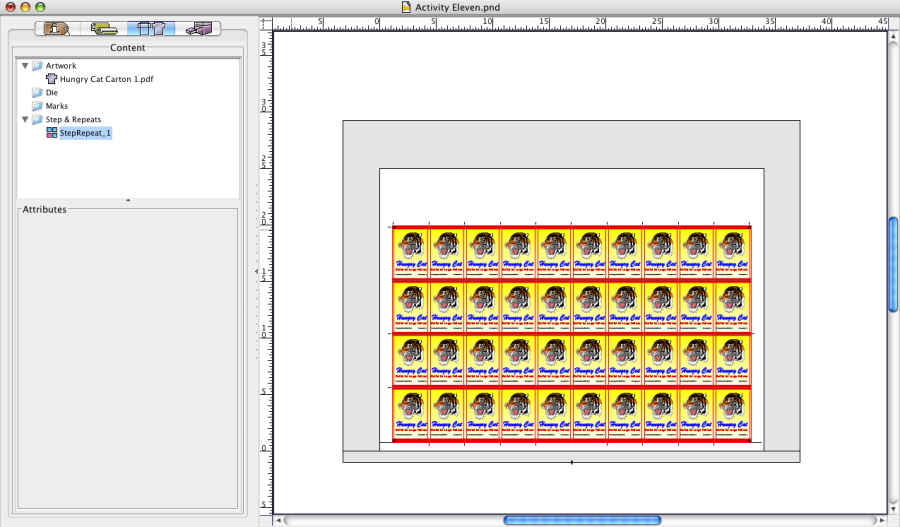Image resolution: width=900 pixels, height=527 pixels.
Task: Click the Activity Eleven.pnd window title
Action: [x=457, y=7]
